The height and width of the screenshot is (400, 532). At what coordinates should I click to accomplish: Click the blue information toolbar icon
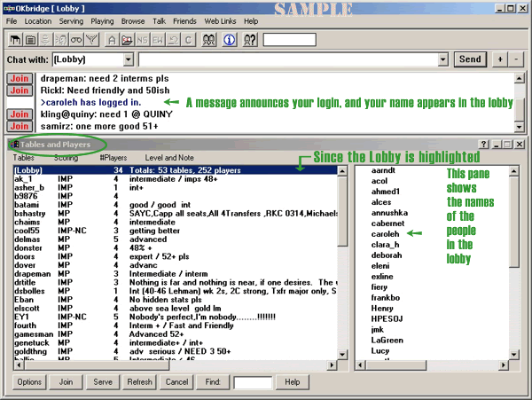230,40
